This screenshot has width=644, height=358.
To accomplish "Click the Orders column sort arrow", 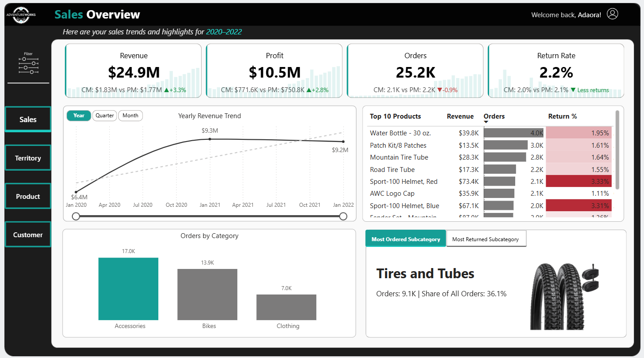I will pos(486,122).
